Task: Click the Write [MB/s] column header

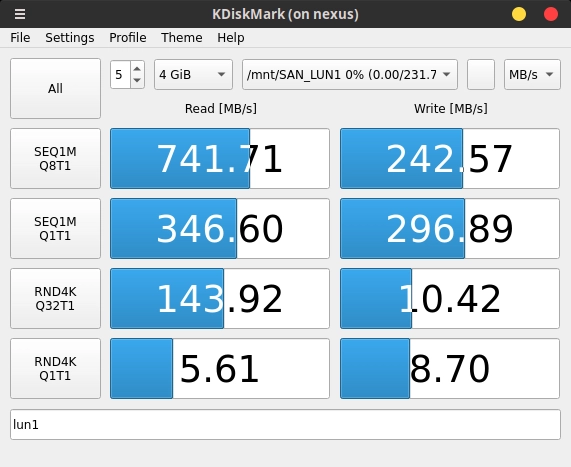Action: (450, 109)
